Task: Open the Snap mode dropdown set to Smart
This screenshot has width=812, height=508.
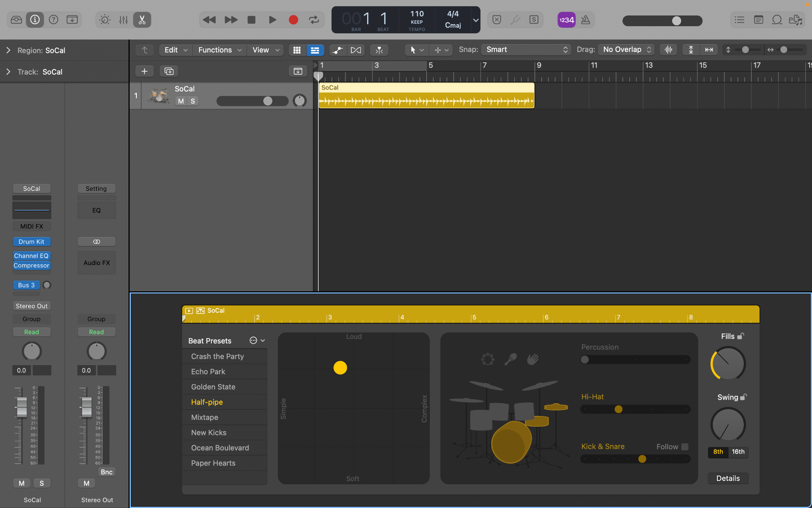Action: point(525,49)
